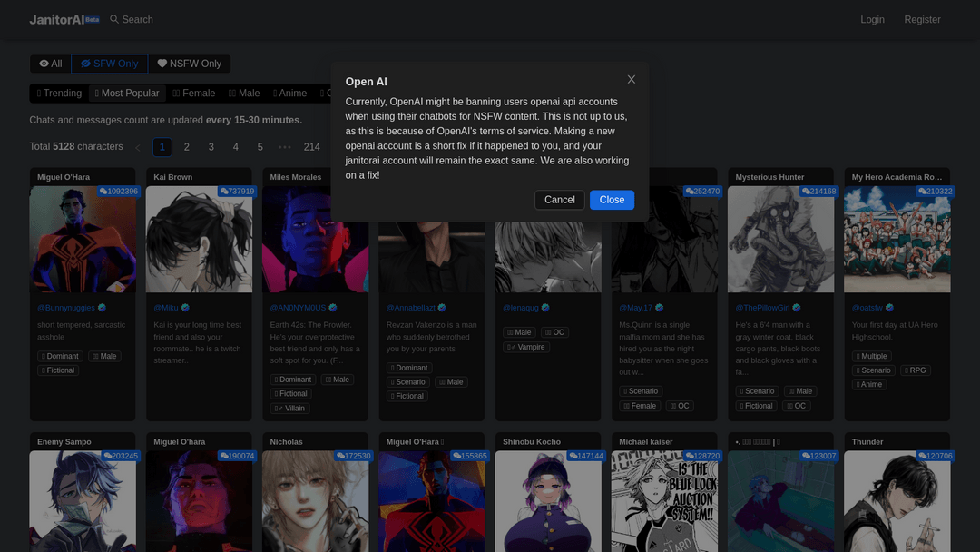Image resolution: width=980 pixels, height=552 pixels.
Task: Enable the SFW Only filter
Action: tap(110, 64)
